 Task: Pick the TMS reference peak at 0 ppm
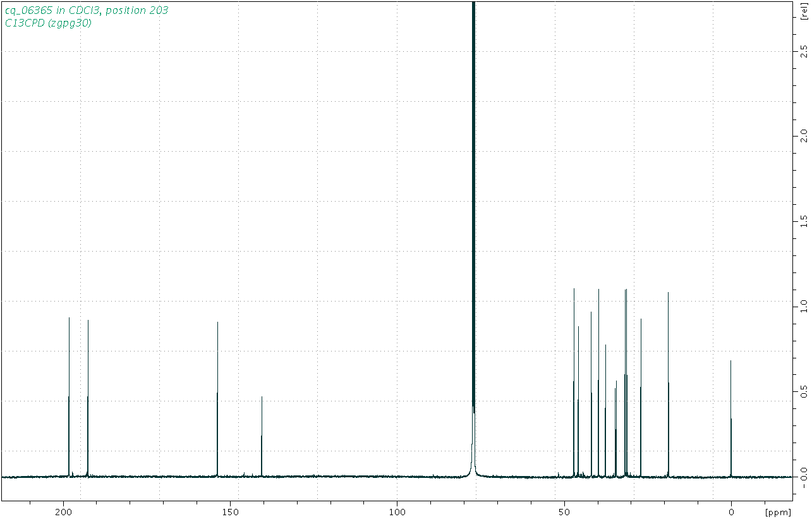point(731,418)
